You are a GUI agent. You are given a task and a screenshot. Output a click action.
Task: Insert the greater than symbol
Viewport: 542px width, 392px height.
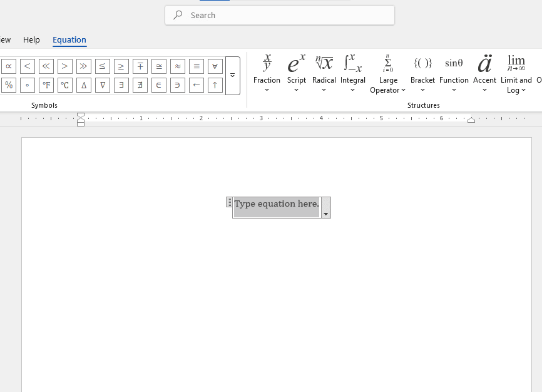[64, 66]
